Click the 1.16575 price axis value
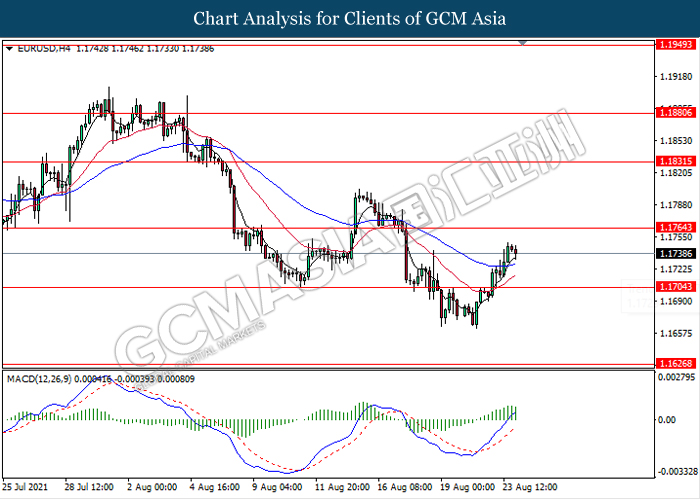Image resolution: width=700 pixels, height=500 pixels. coord(676,333)
